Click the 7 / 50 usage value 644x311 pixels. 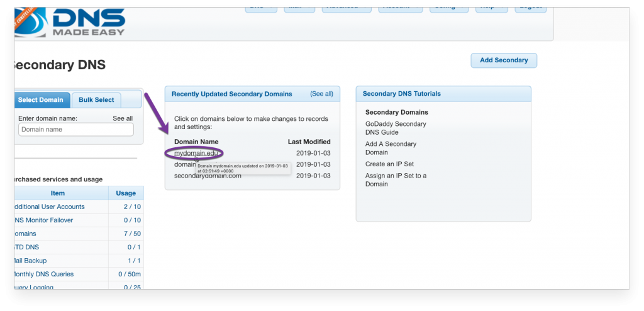point(132,234)
